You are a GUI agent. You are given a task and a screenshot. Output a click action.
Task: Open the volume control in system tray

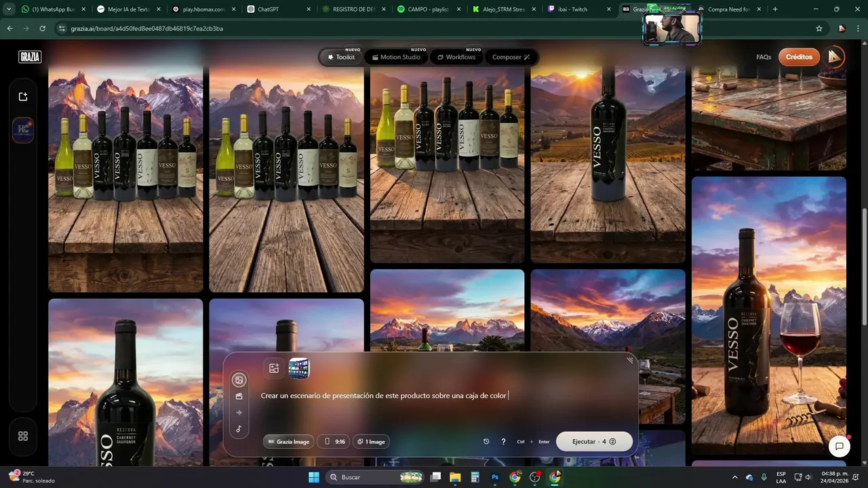(x=808, y=477)
